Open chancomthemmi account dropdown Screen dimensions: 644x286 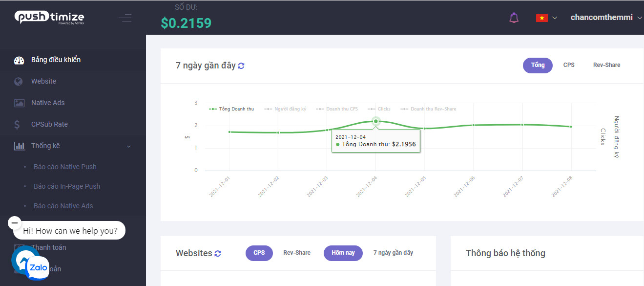(607, 18)
